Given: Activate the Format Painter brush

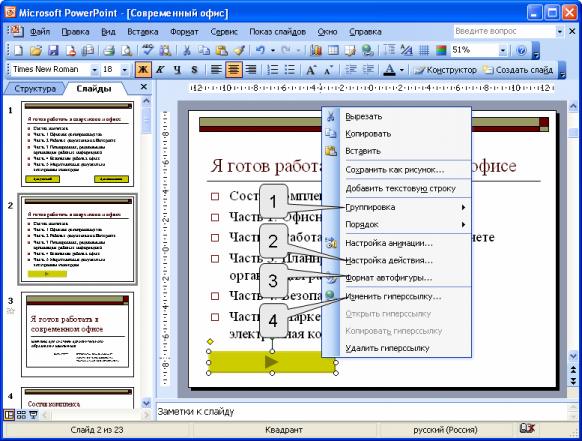Looking at the screenshot, I should click(x=239, y=50).
